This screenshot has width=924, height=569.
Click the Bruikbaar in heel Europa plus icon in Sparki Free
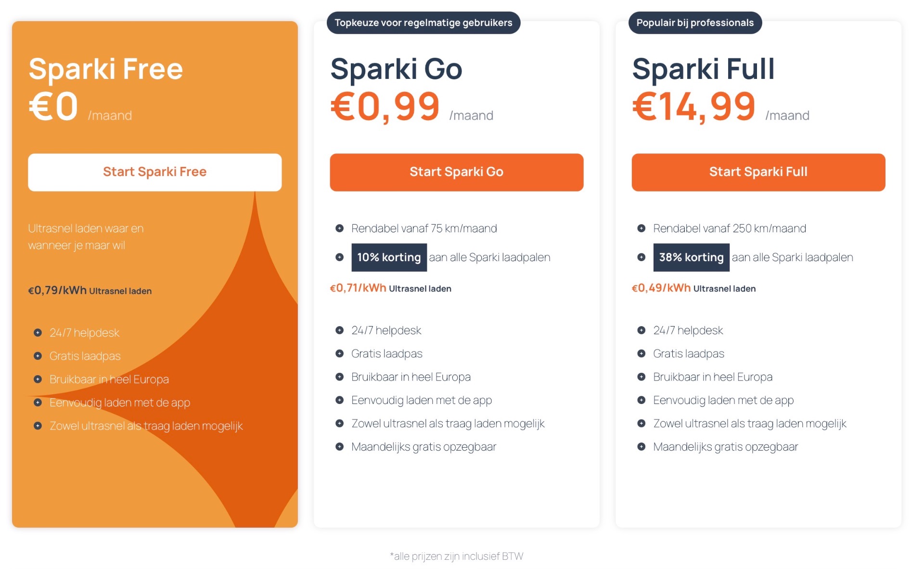(38, 379)
